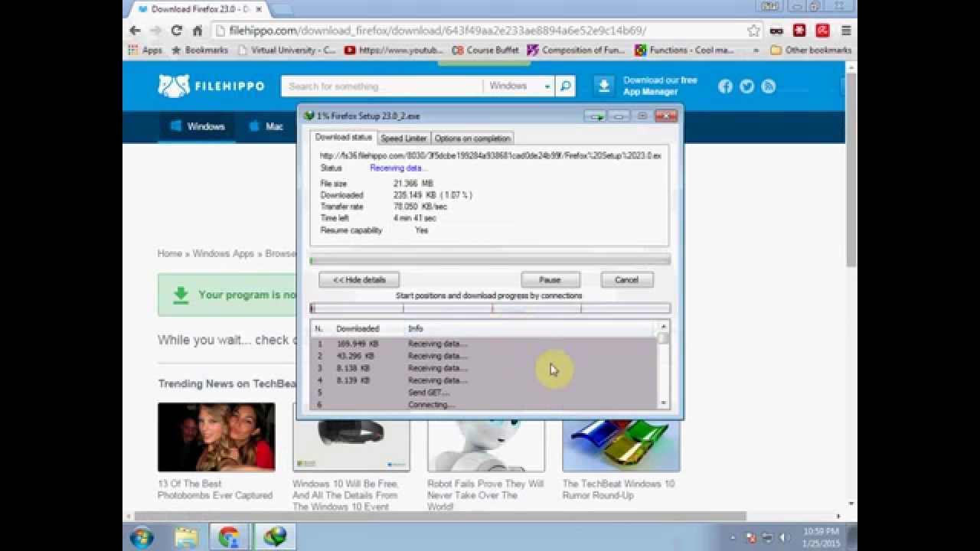This screenshot has height=551, width=980.
Task: Open the Virtual University bookmark
Action: [286, 50]
